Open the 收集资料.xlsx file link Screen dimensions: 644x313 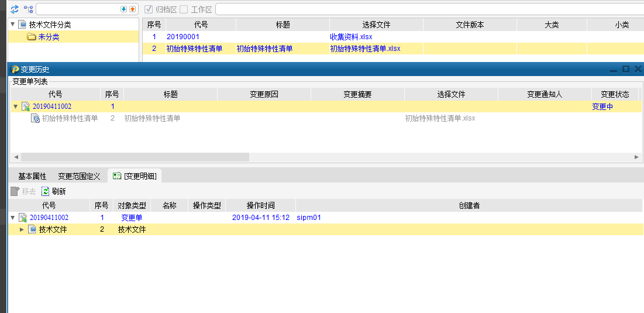pos(351,37)
